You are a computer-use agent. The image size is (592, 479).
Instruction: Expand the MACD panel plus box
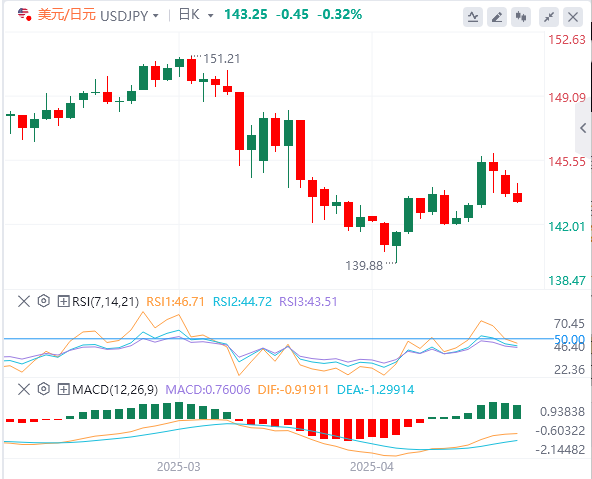[x=63, y=389]
